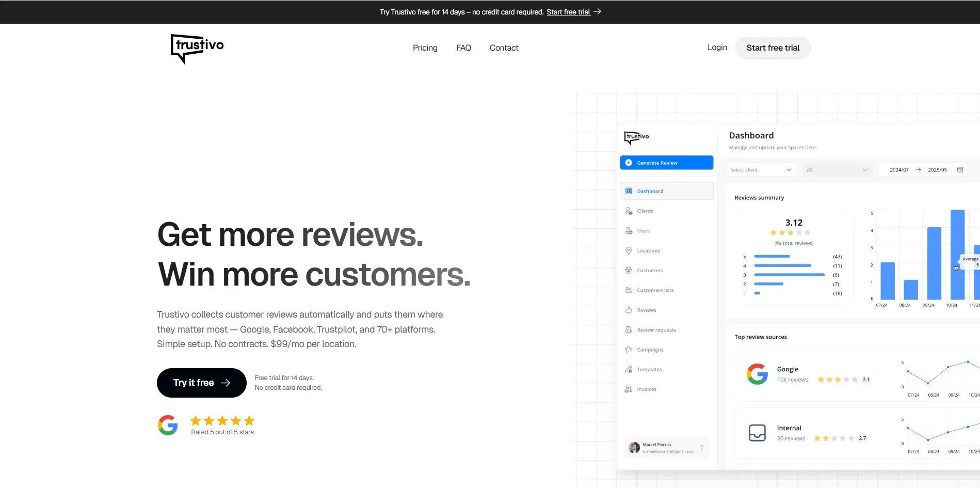Click the 2025/05 end date field

tap(937, 170)
